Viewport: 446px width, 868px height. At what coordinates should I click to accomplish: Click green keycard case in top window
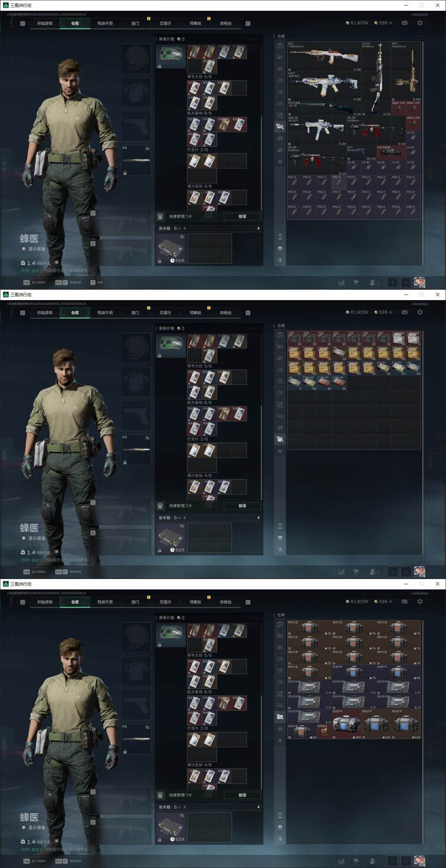click(171, 56)
